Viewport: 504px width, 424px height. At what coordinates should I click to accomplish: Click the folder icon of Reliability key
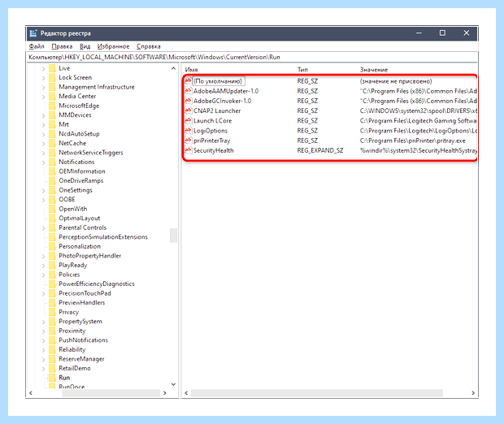[x=52, y=349]
